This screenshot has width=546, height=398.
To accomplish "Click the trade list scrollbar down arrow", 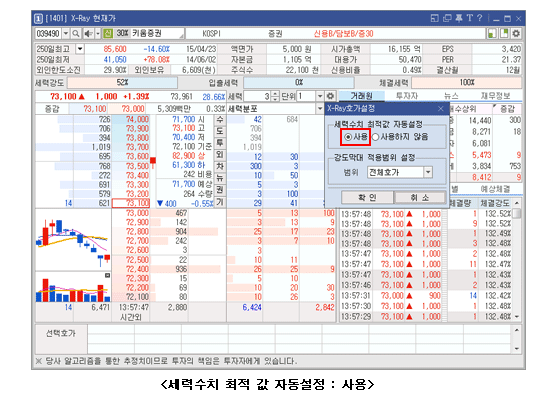I will [517, 317].
